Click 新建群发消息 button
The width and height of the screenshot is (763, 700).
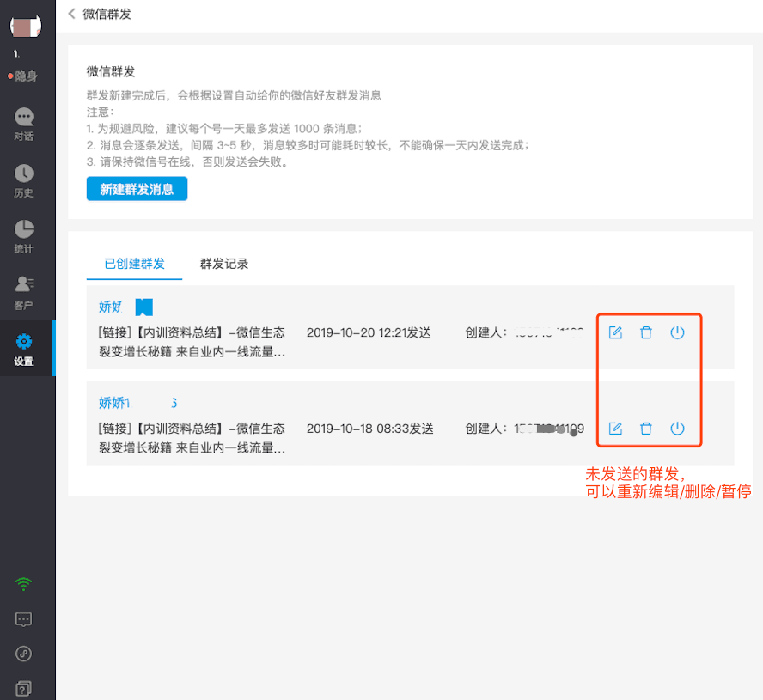tap(137, 189)
